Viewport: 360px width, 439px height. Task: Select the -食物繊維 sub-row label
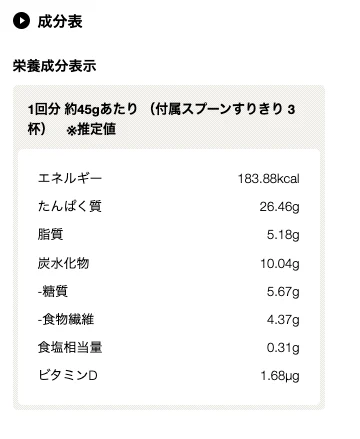coord(66,319)
